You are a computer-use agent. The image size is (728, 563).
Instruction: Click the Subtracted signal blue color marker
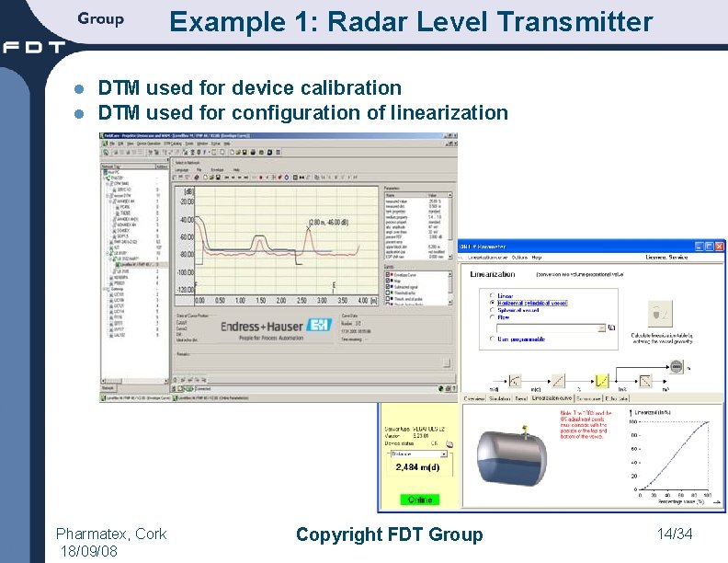(x=392, y=287)
